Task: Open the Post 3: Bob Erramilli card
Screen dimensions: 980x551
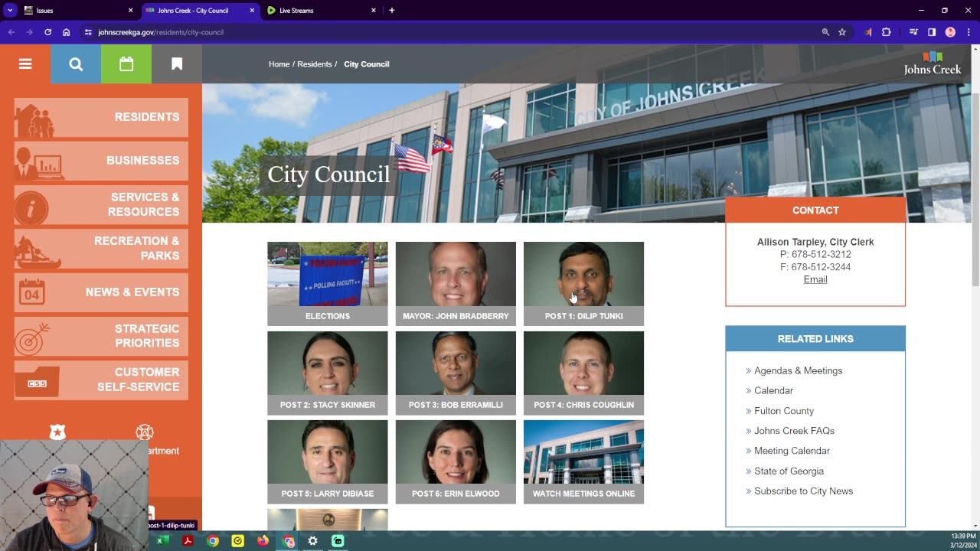Action: [x=456, y=373]
